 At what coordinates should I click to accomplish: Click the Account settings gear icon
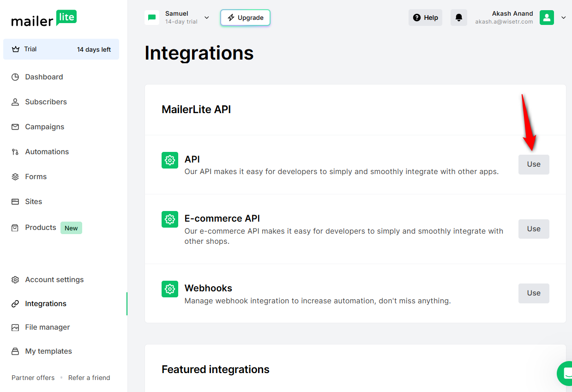tap(15, 280)
